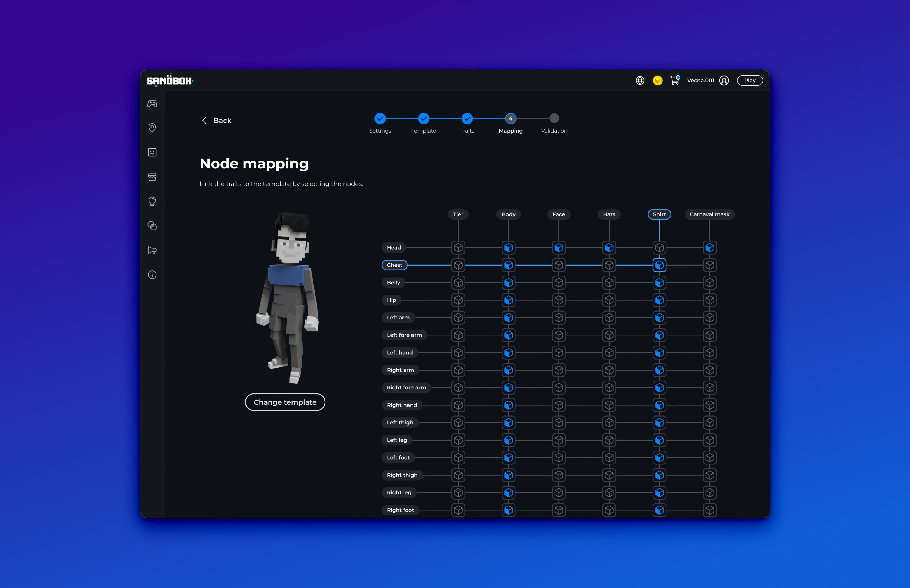Image resolution: width=910 pixels, height=588 pixels.
Task: Toggle the Body node for Right fore arm
Action: tap(508, 387)
